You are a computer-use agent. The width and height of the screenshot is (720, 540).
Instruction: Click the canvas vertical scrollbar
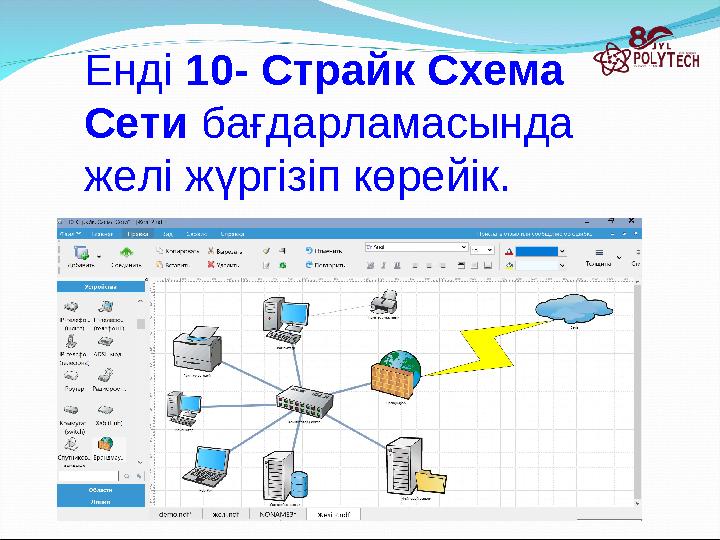tap(637, 393)
